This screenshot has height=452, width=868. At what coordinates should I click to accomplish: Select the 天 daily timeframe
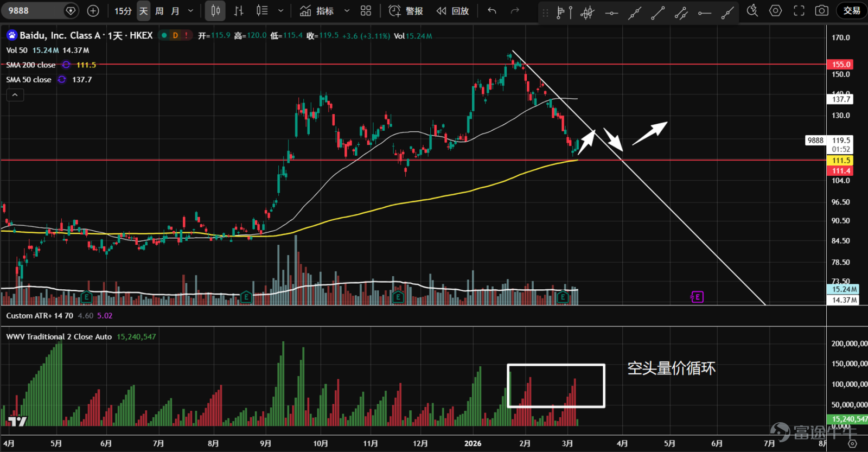143,11
